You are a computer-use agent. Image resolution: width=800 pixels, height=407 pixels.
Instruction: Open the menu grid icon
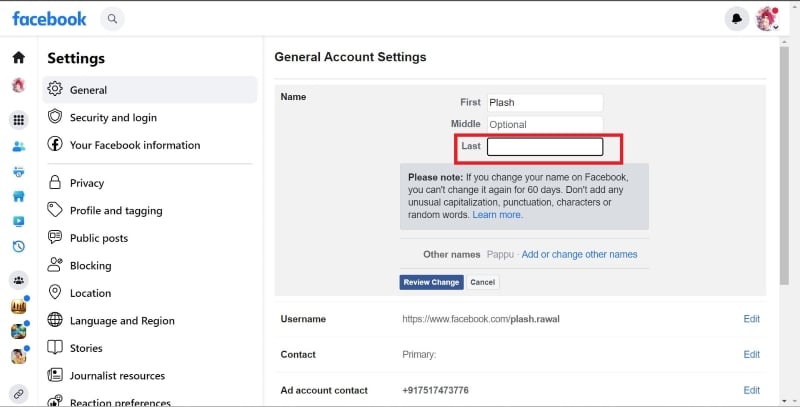(19, 120)
